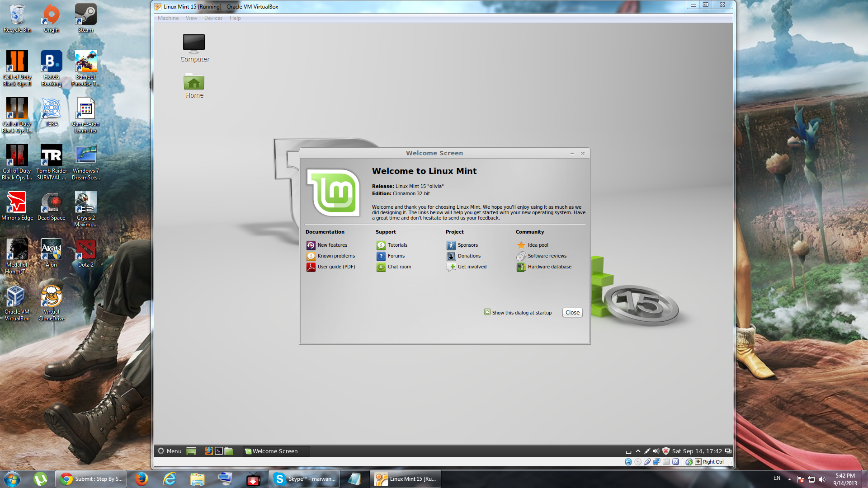Launch Firefox from the Mint panel

pos(208,451)
